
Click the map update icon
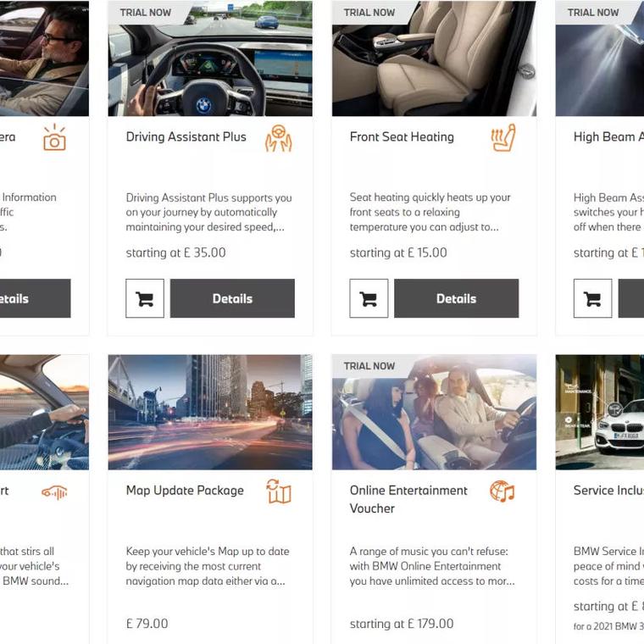click(x=279, y=491)
